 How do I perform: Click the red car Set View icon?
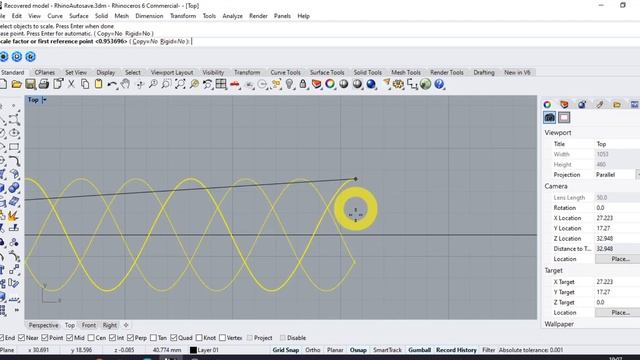[x=235, y=84]
